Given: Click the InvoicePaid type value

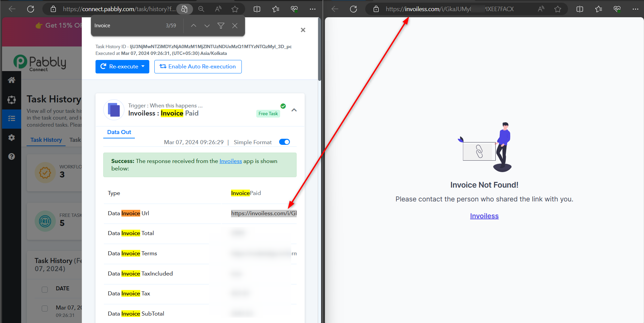Looking at the screenshot, I should tap(246, 193).
